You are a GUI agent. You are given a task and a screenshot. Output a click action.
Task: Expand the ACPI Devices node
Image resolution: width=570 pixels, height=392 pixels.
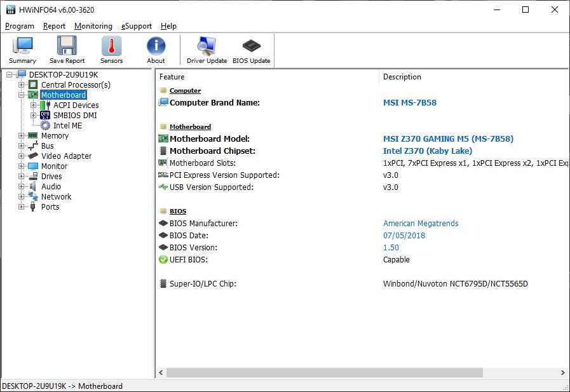tap(34, 105)
